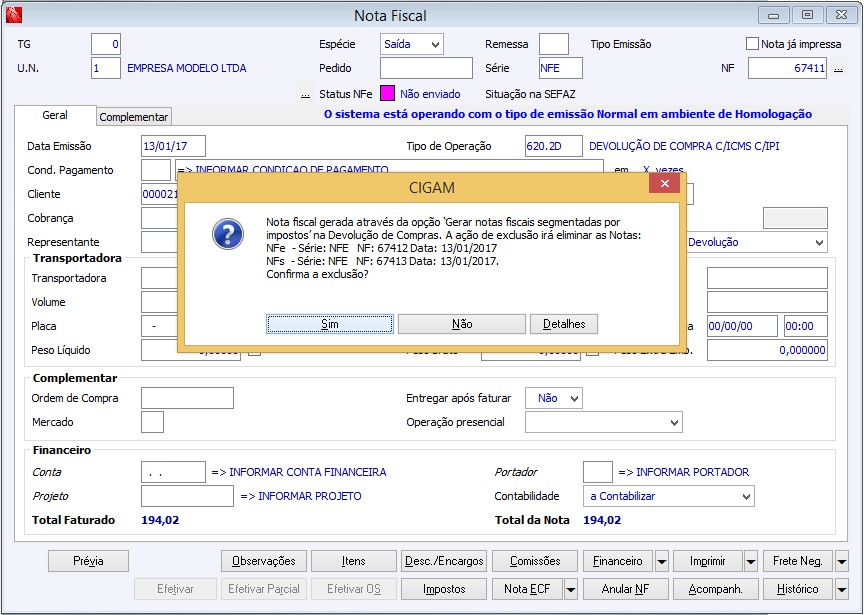
Task: Click the Observações button
Action: tap(263, 561)
